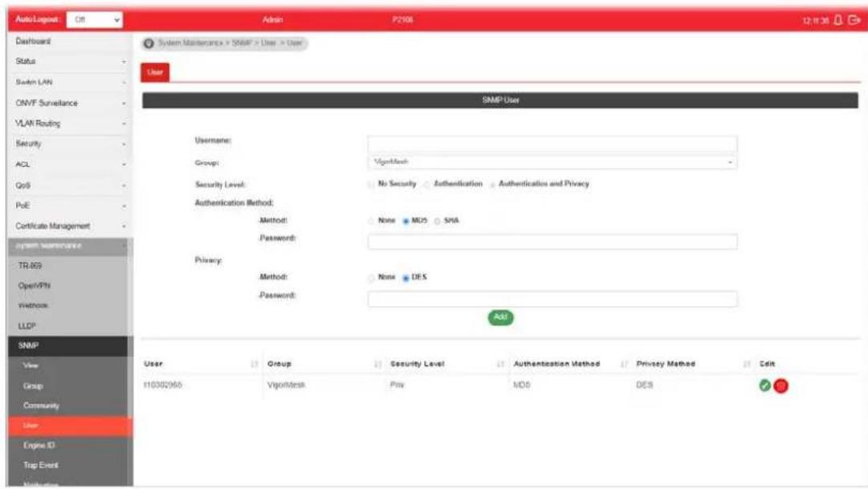Select No Security level radio button
The height and width of the screenshot is (489, 868).
coord(371,185)
